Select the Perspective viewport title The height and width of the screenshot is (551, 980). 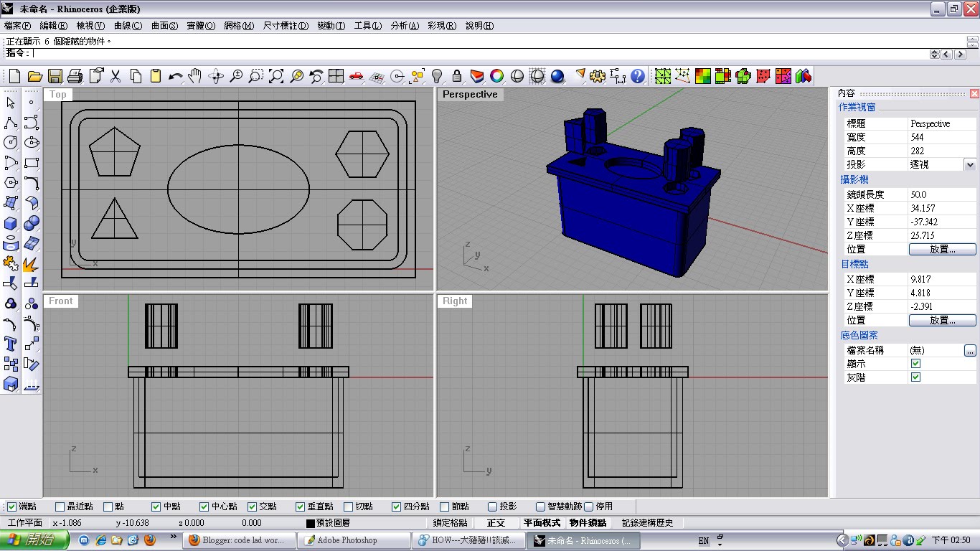click(470, 94)
